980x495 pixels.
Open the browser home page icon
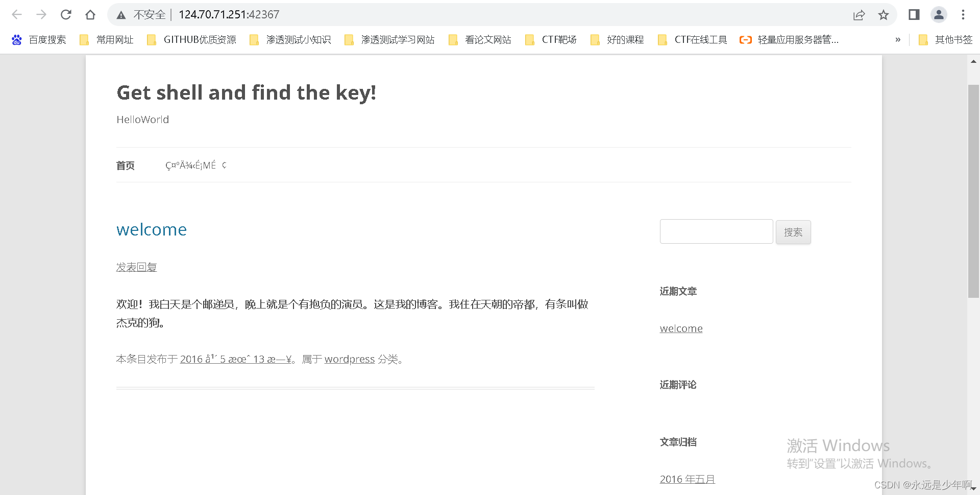pyautogui.click(x=90, y=14)
